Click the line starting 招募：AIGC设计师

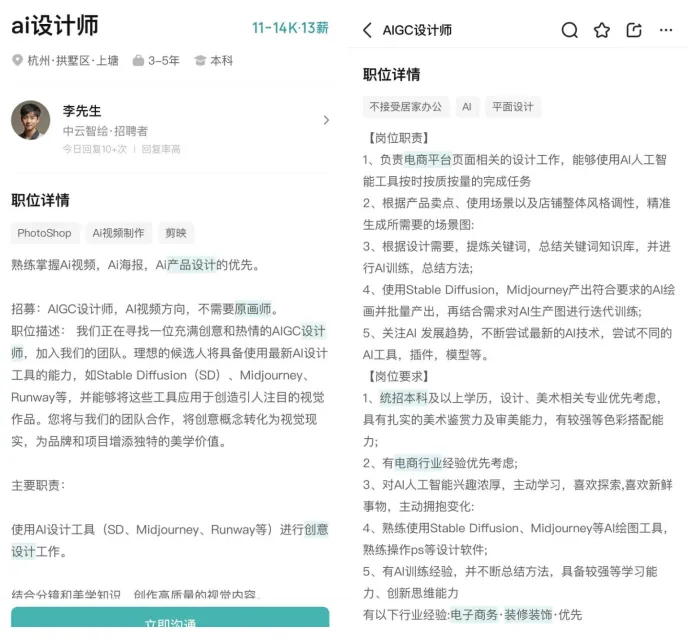coord(145,309)
